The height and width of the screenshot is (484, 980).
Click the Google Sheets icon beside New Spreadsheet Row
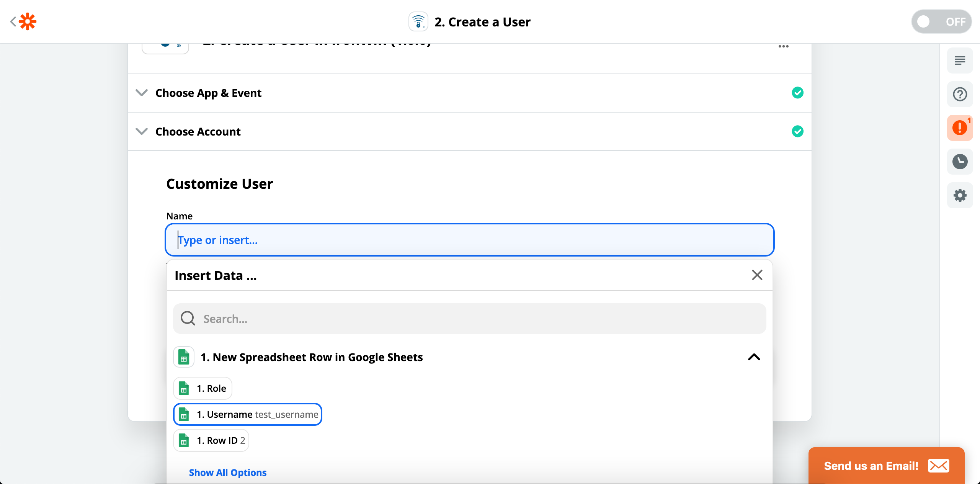coord(184,357)
